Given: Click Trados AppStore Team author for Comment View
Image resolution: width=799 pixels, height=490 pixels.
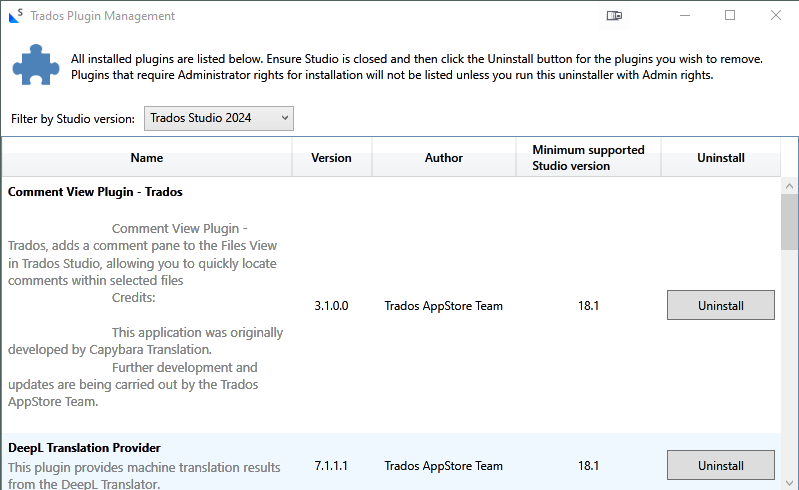Looking at the screenshot, I should tap(443, 306).
